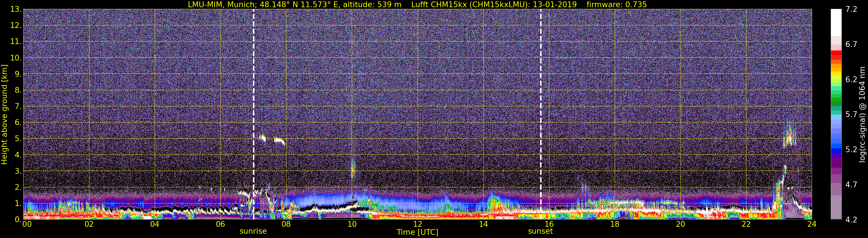The image size is (868, 238).
Task: Click the colorbar value '5.2'
Action: tap(851, 150)
